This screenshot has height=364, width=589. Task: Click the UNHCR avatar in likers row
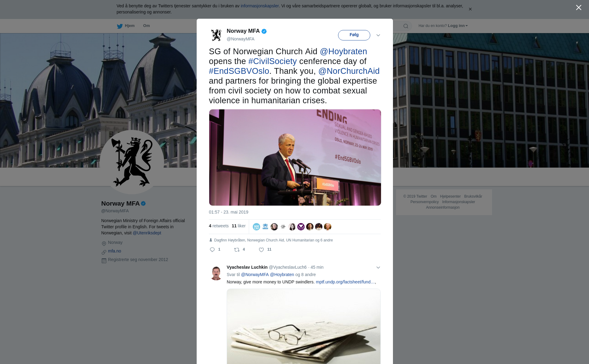[x=265, y=227]
